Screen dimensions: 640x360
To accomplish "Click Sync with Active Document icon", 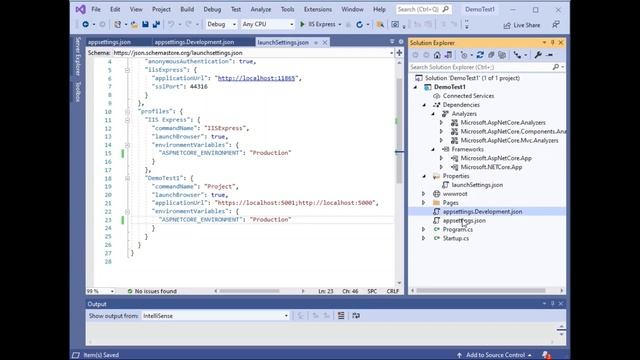I will (x=480, y=55).
